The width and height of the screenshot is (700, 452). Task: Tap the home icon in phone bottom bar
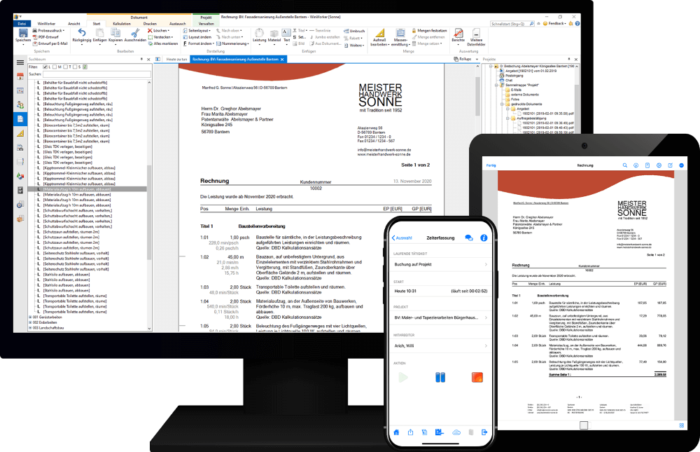[396, 432]
